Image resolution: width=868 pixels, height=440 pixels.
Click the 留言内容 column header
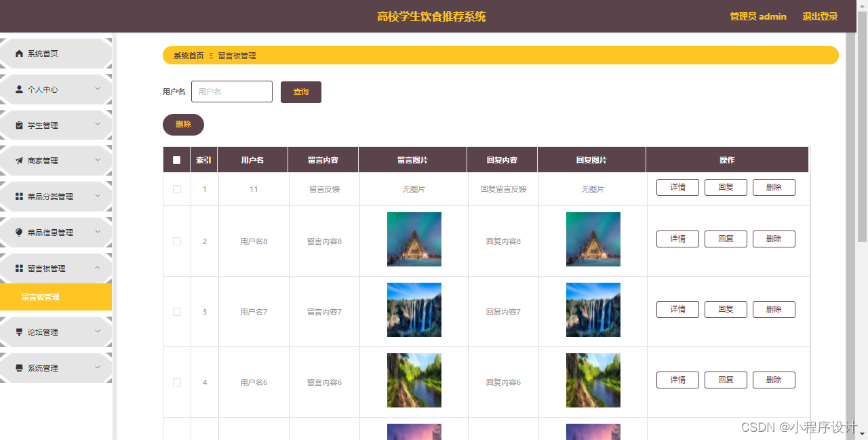click(323, 160)
